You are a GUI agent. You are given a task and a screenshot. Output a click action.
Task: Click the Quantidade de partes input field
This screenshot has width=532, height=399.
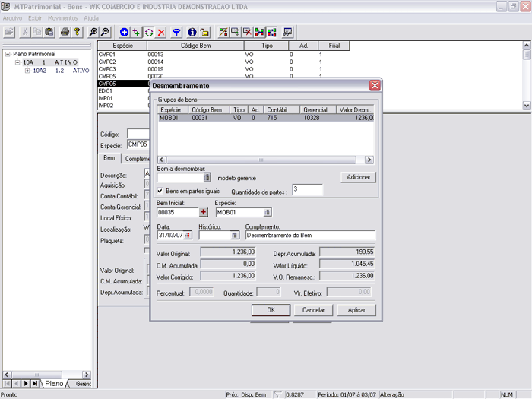coord(306,190)
